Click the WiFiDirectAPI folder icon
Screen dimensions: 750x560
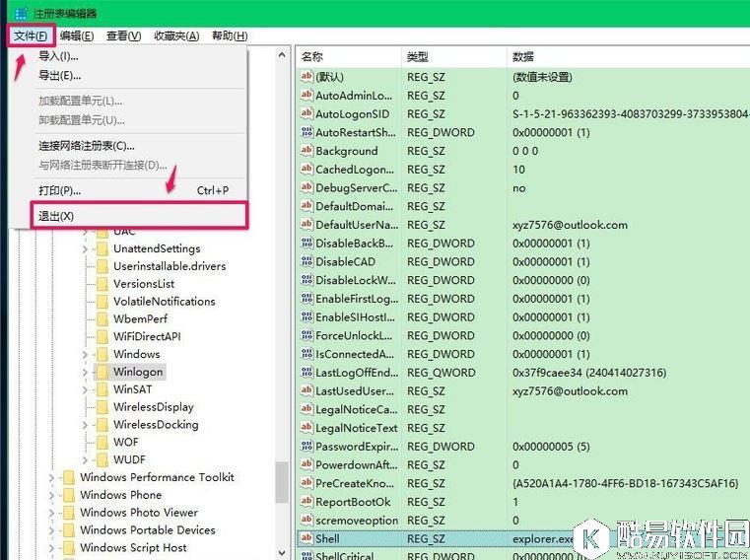[102, 337]
